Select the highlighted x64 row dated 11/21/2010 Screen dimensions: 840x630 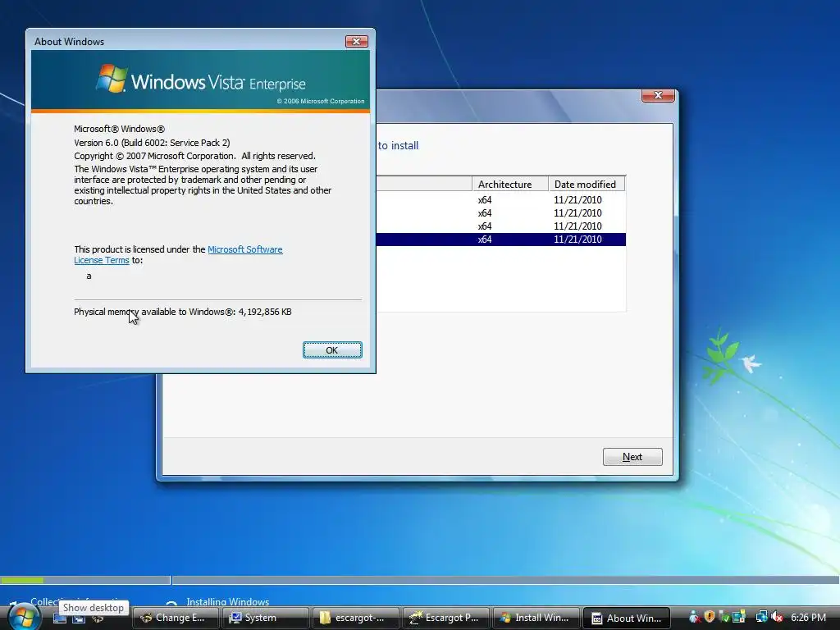pyautogui.click(x=501, y=240)
